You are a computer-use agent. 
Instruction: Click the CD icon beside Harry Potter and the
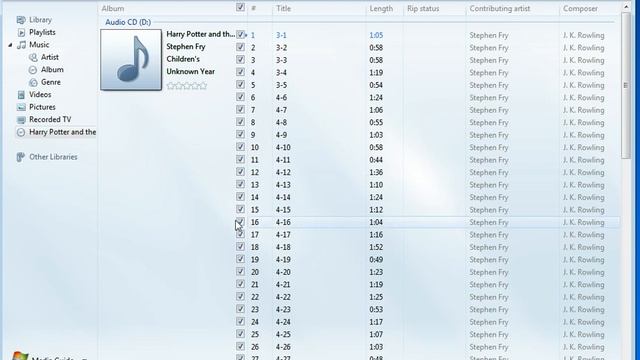click(21, 132)
